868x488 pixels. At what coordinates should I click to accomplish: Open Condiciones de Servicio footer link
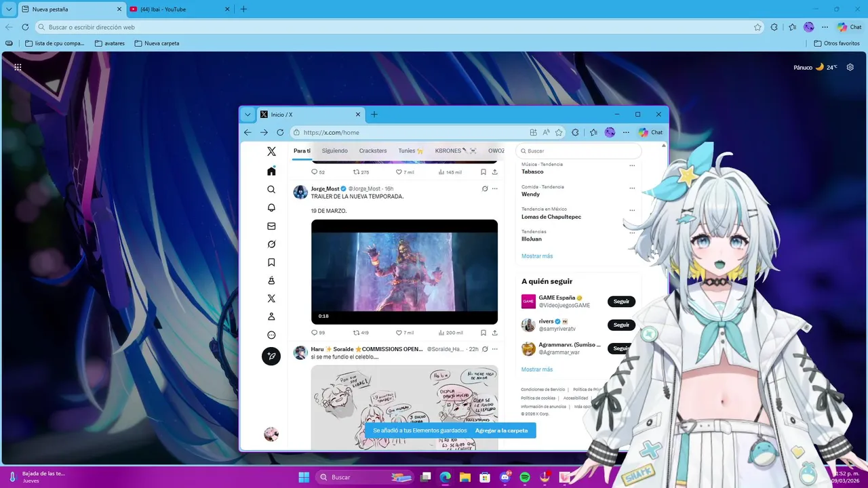tap(542, 390)
